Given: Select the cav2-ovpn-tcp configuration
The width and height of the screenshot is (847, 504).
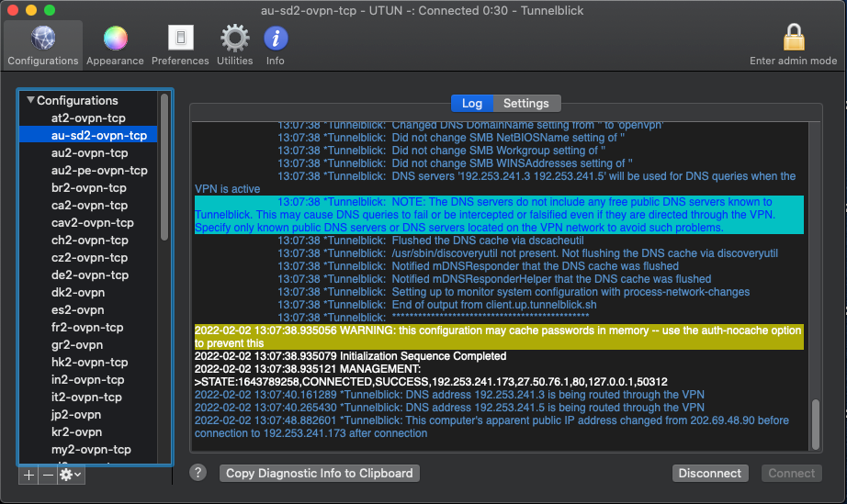Looking at the screenshot, I should click(x=88, y=222).
